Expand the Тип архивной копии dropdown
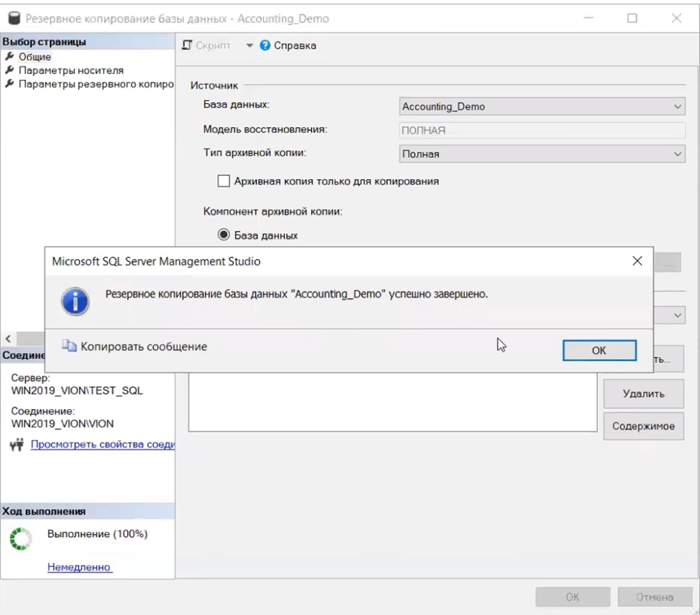 [x=541, y=154]
